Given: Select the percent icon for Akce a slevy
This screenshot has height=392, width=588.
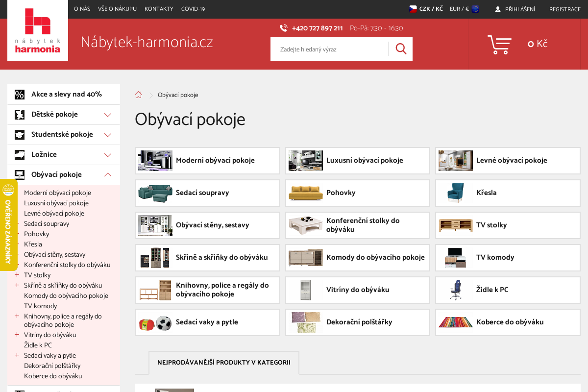Looking at the screenshot, I should pyautogui.click(x=20, y=94).
